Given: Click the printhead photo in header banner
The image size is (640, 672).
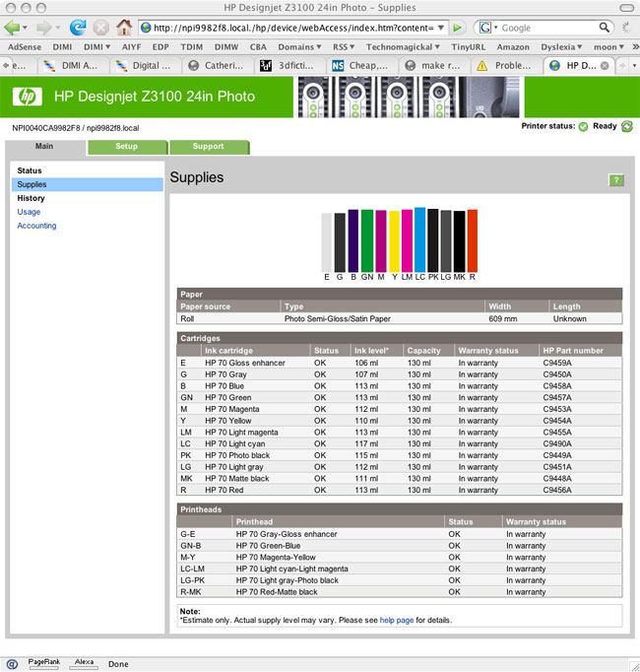Looking at the screenshot, I should tap(409, 98).
